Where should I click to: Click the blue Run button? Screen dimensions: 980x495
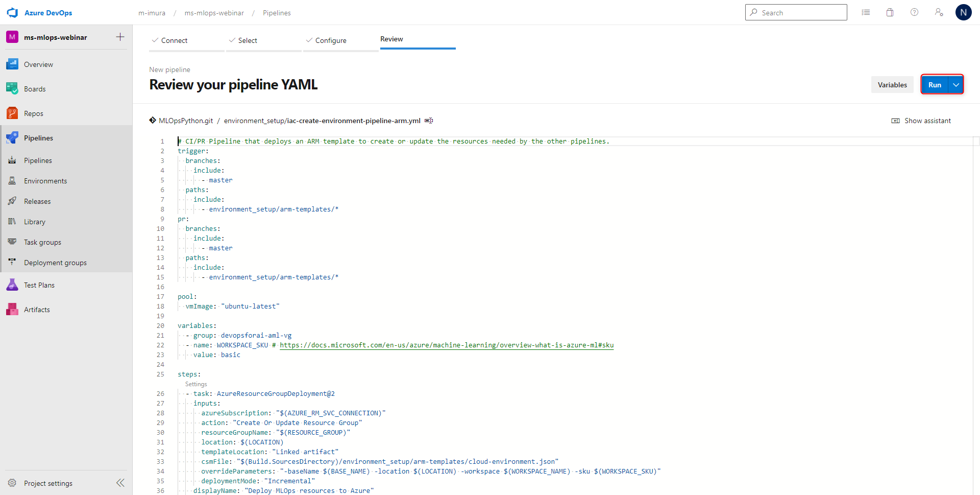point(935,85)
